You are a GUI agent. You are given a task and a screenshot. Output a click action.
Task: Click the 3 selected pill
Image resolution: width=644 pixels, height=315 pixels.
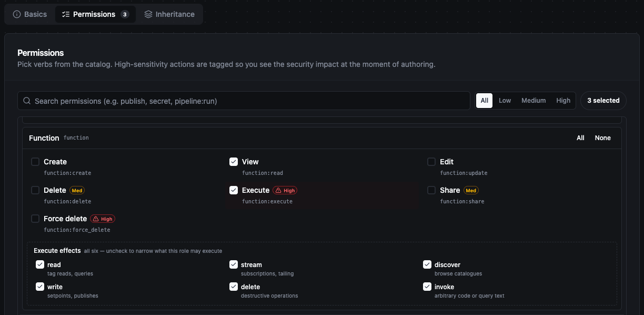point(603,101)
